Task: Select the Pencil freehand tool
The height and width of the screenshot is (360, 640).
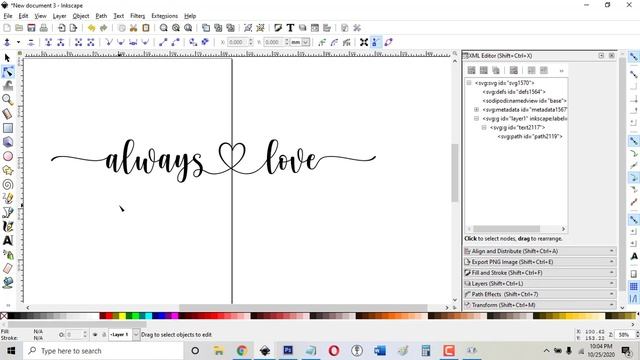Action: click(x=7, y=198)
